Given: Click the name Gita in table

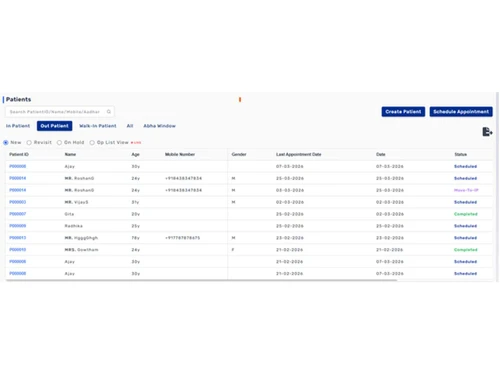Looking at the screenshot, I should (69, 214).
